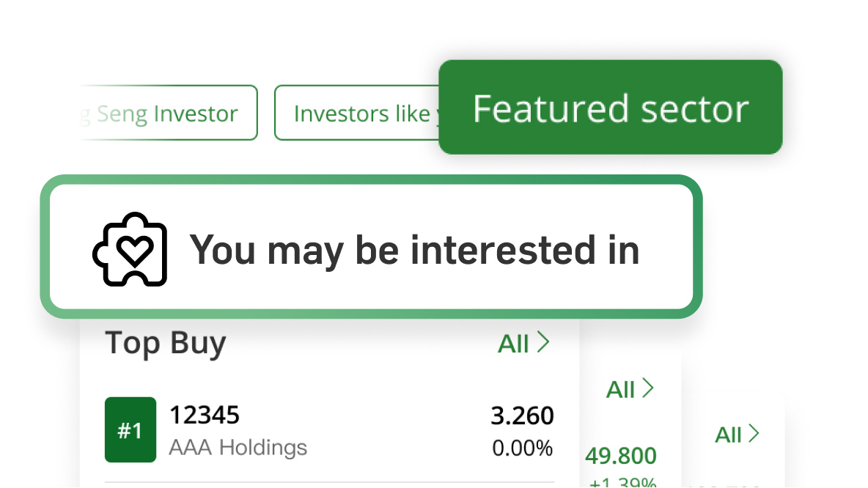The width and height of the screenshot is (868, 488).
Task: Click the chevron in the rightmost card's All
Action: (754, 434)
